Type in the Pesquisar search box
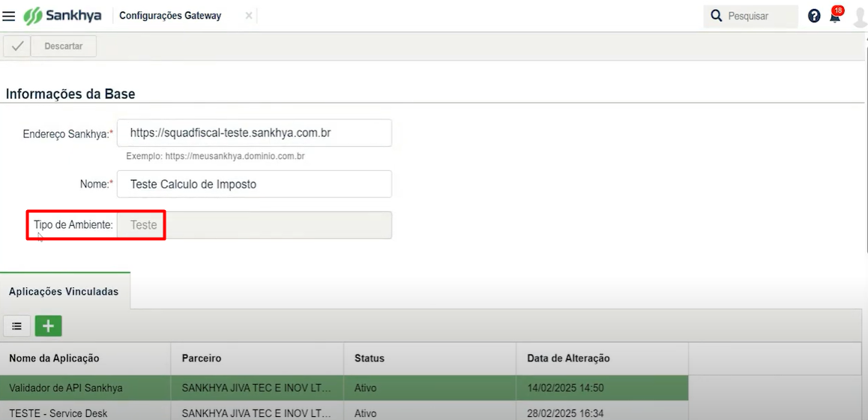This screenshot has height=420, width=868. tap(759, 16)
